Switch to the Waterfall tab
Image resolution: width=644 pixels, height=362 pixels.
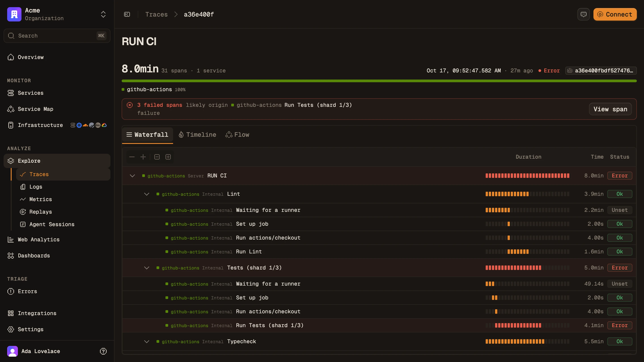[x=148, y=135]
